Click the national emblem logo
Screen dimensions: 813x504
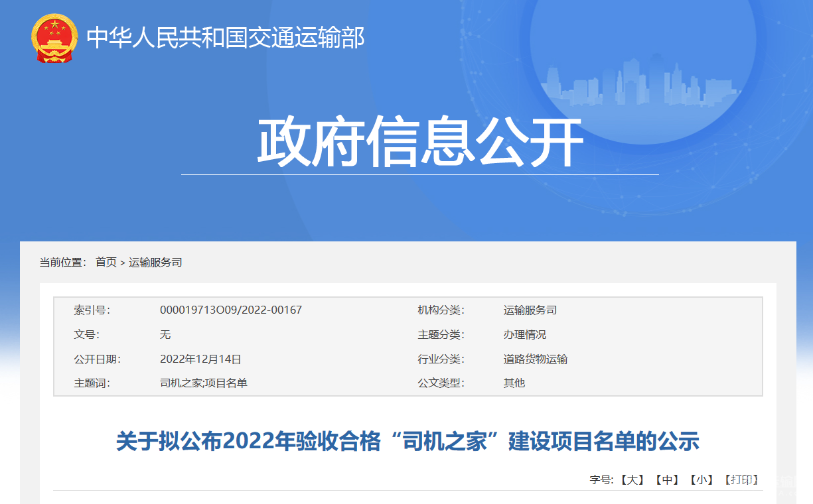(54, 38)
